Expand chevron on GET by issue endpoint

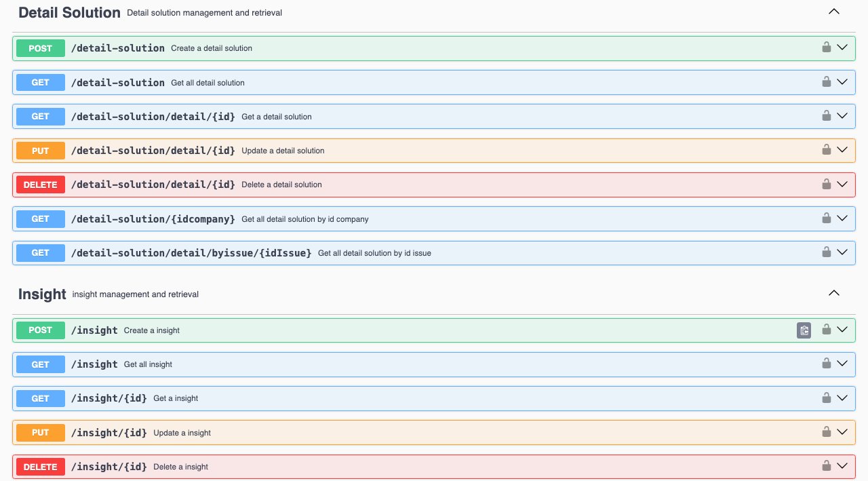(842, 252)
